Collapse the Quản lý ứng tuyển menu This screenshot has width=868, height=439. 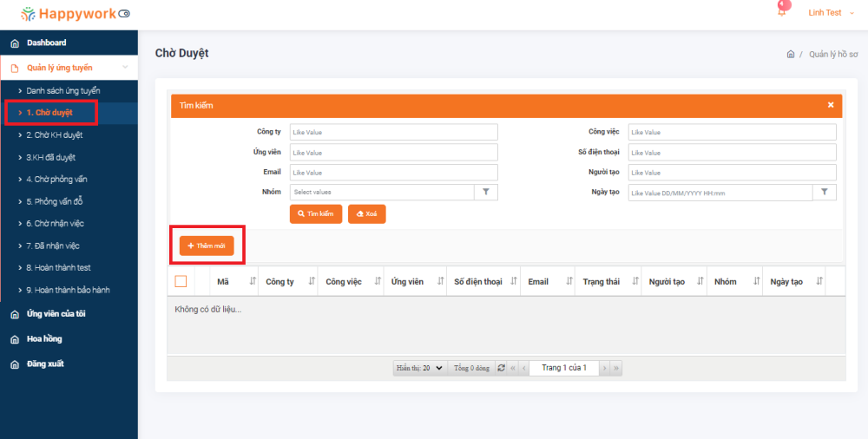tap(125, 68)
